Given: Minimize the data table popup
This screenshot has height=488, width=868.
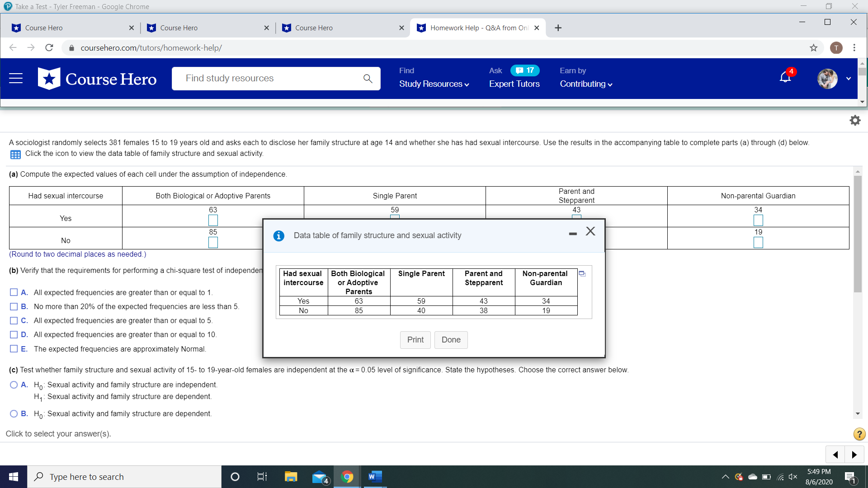Looking at the screenshot, I should pyautogui.click(x=573, y=234).
